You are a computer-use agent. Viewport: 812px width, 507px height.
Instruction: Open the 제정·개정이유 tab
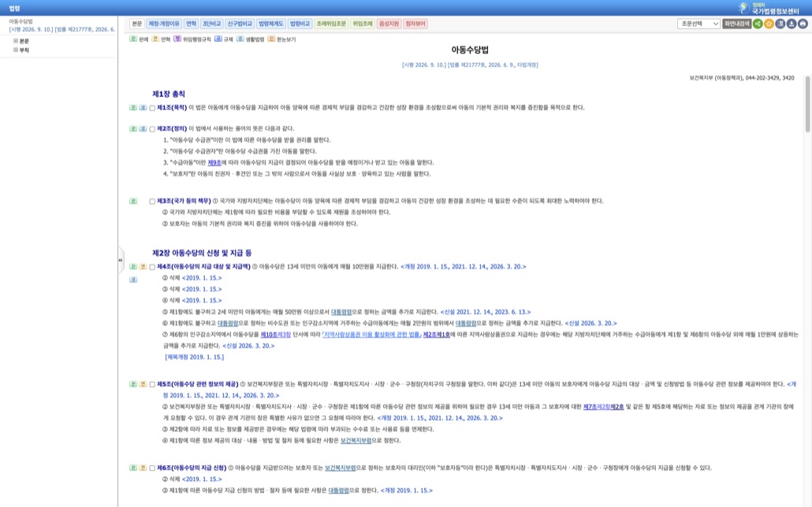coord(164,24)
